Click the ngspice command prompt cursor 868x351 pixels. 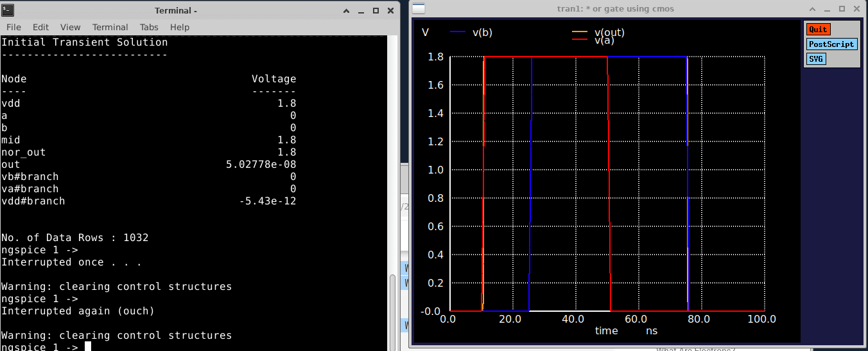[88, 347]
